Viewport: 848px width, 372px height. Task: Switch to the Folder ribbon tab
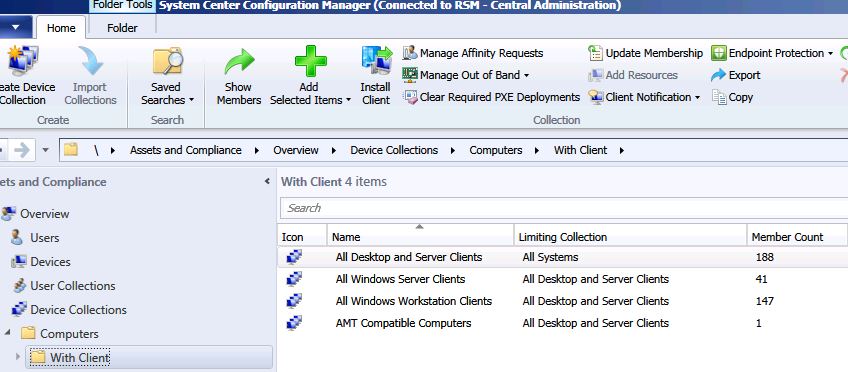(122, 28)
